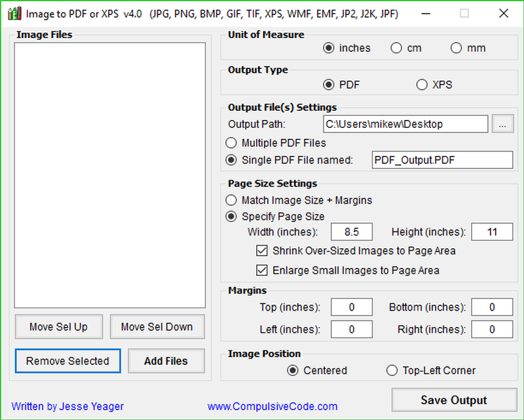Viewport: 524px width, 420px height.
Task: Click the Written by Jesse Yeager link
Action: pos(67,406)
